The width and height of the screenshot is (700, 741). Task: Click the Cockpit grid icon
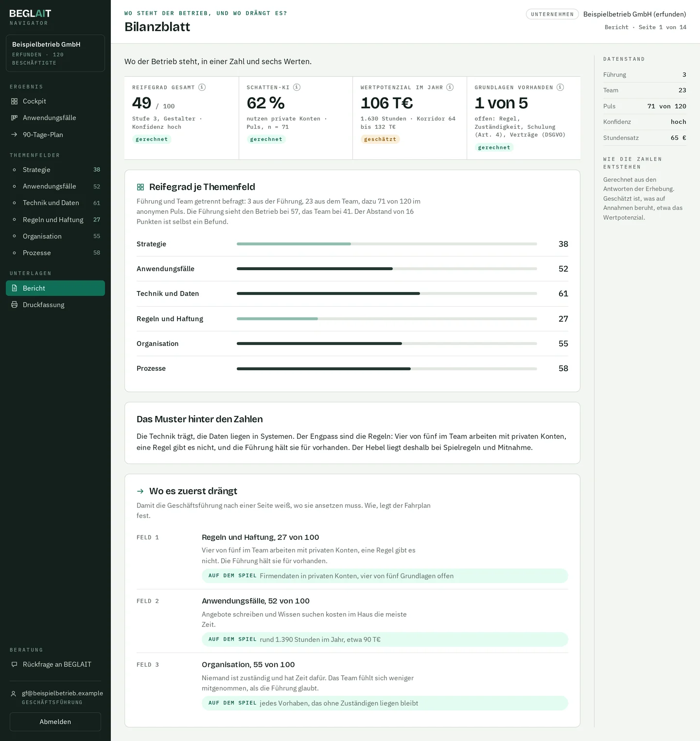tap(14, 102)
